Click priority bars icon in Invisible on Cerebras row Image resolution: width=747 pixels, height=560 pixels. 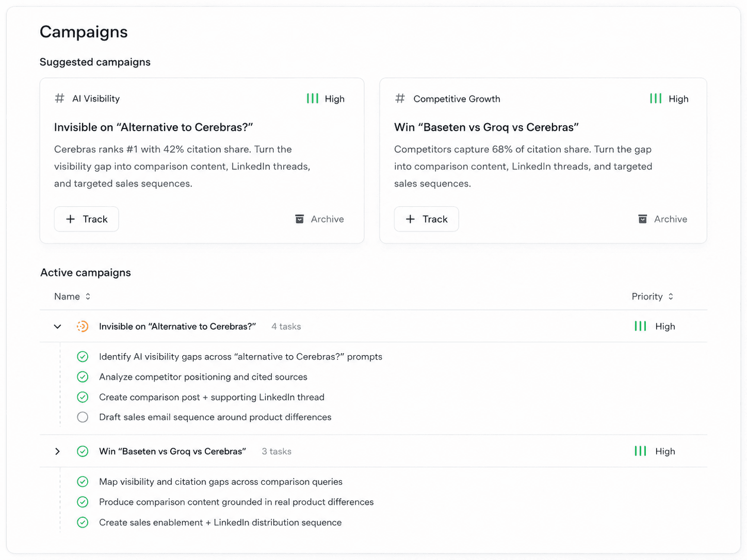click(x=640, y=326)
